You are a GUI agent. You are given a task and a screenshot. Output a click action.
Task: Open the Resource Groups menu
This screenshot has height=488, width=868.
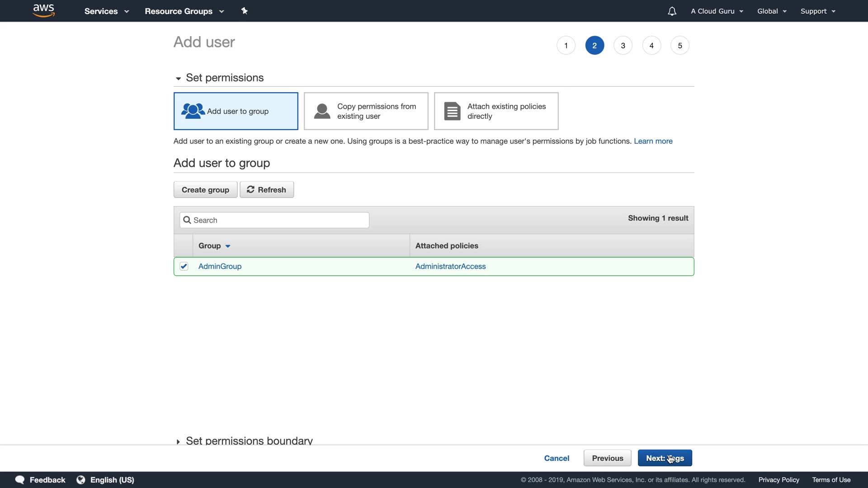184,11
